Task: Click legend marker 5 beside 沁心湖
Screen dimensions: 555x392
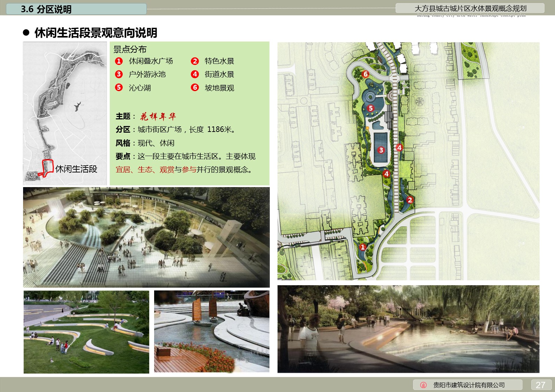Action: [119, 87]
